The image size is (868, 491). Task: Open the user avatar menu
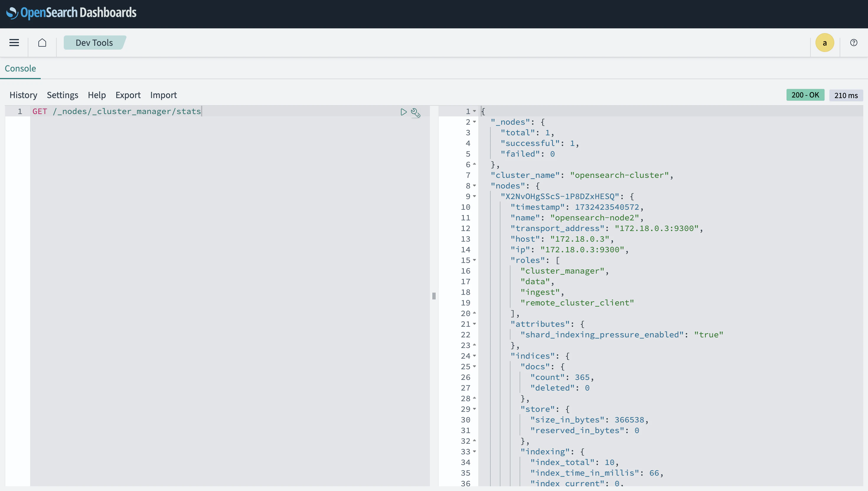[825, 43]
